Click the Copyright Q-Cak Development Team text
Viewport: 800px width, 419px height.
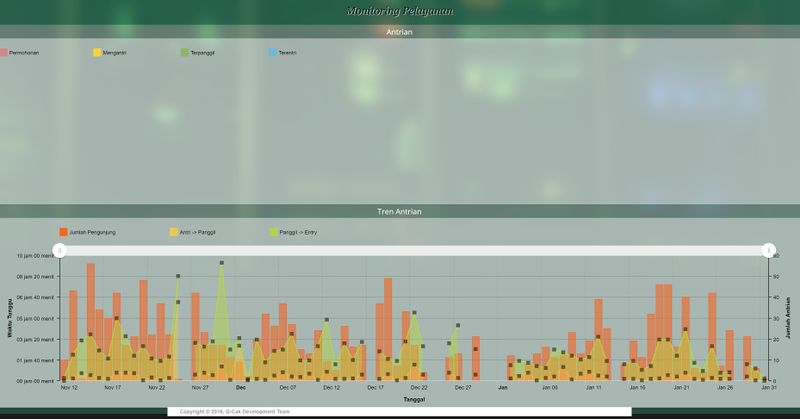point(235,411)
